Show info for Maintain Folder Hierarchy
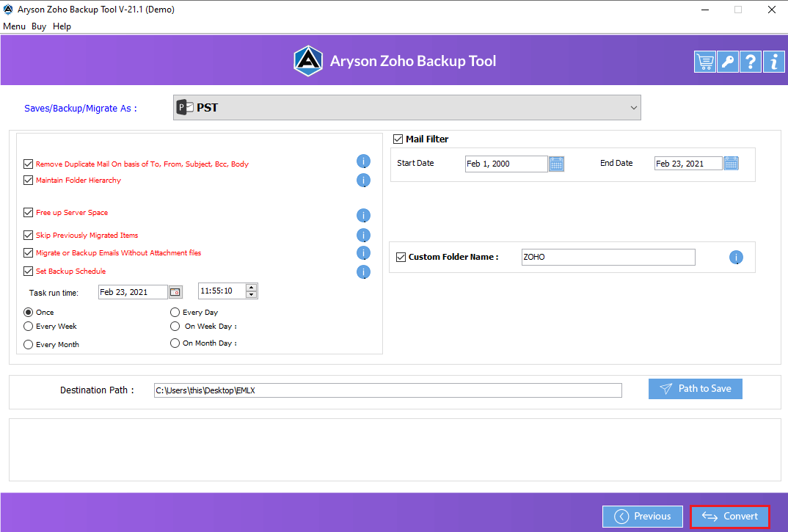Image resolution: width=788 pixels, height=532 pixels. tap(363, 181)
